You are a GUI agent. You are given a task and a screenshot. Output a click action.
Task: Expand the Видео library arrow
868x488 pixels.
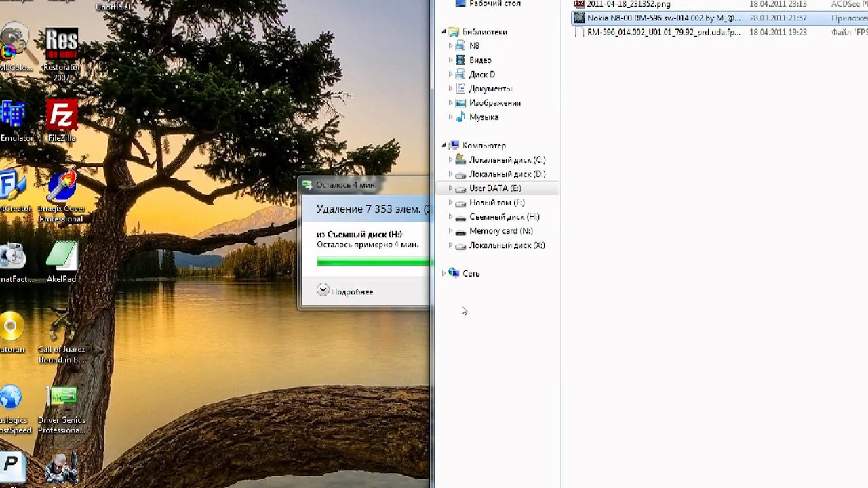click(x=450, y=60)
